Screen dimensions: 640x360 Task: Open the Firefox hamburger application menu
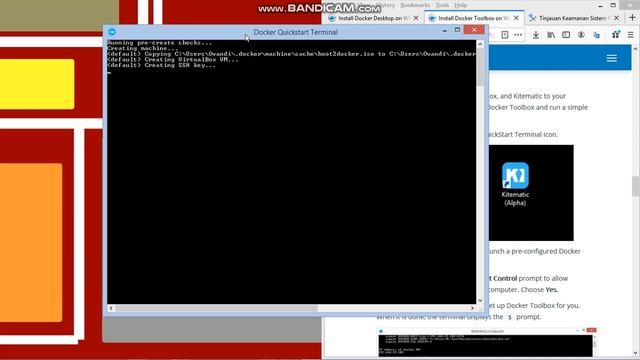(x=631, y=35)
